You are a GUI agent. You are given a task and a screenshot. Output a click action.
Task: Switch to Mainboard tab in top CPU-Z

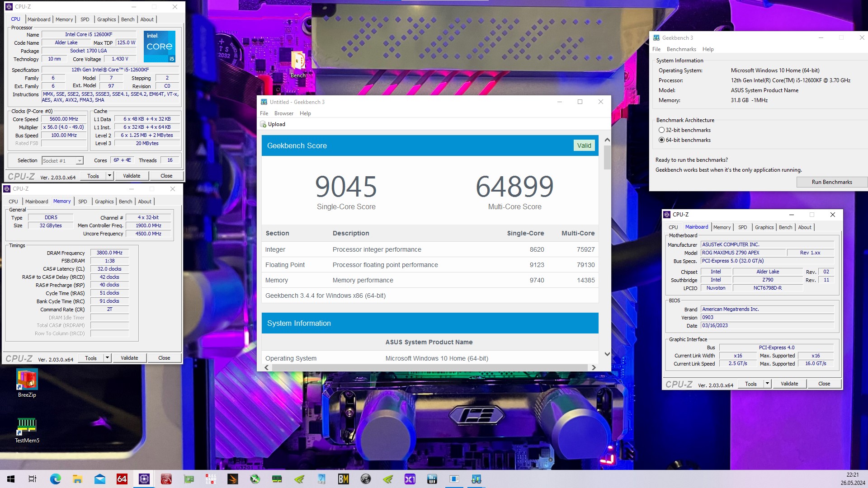[x=39, y=19]
